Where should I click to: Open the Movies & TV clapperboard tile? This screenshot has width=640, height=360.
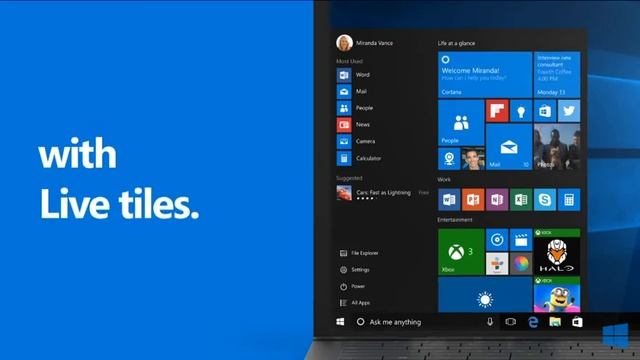(x=521, y=240)
